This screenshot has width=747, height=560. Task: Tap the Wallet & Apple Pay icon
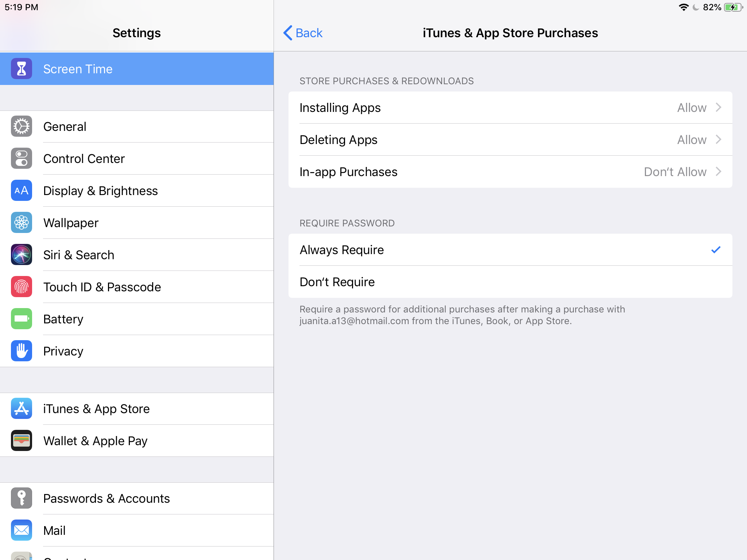[22, 441]
